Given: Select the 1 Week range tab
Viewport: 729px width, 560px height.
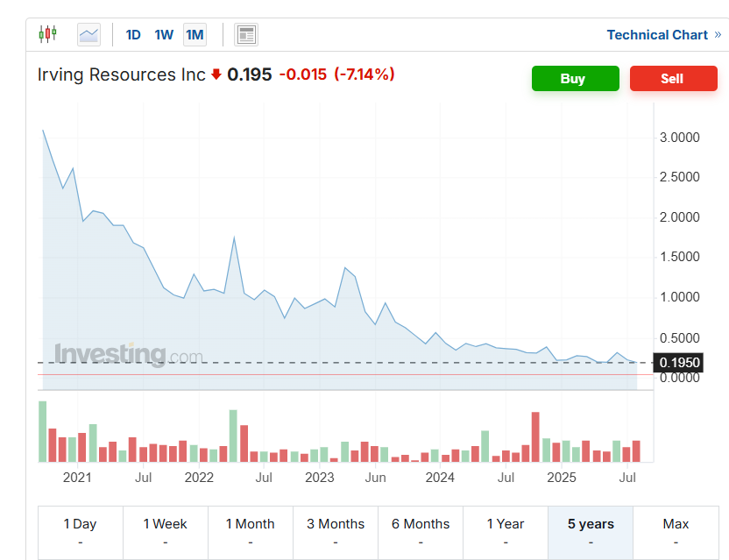Looking at the screenshot, I should coord(166,532).
